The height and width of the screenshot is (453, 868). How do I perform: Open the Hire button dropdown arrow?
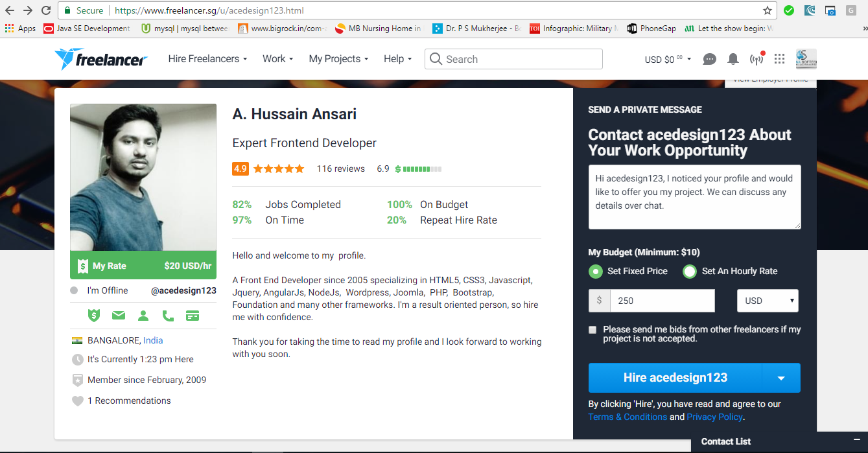pyautogui.click(x=781, y=378)
